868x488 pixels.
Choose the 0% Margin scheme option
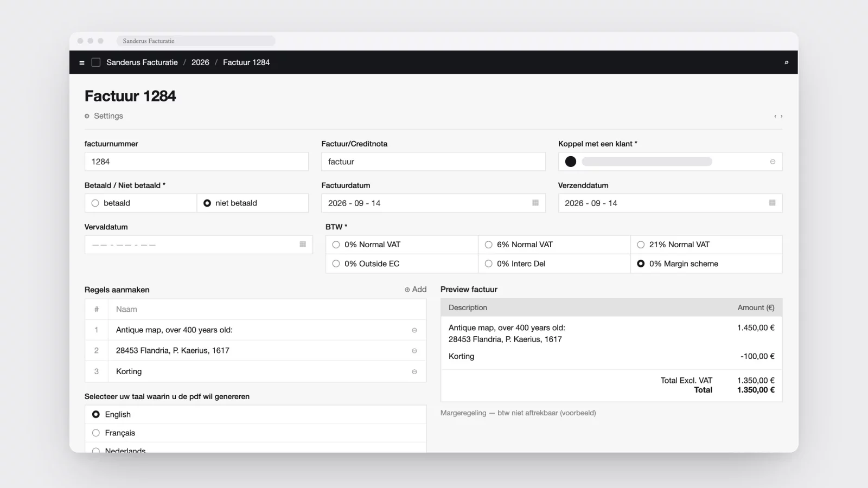tap(706, 264)
